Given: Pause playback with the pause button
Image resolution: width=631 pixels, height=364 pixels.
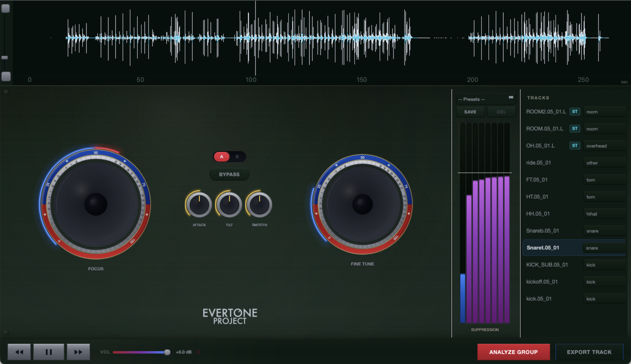Looking at the screenshot, I should point(49,352).
